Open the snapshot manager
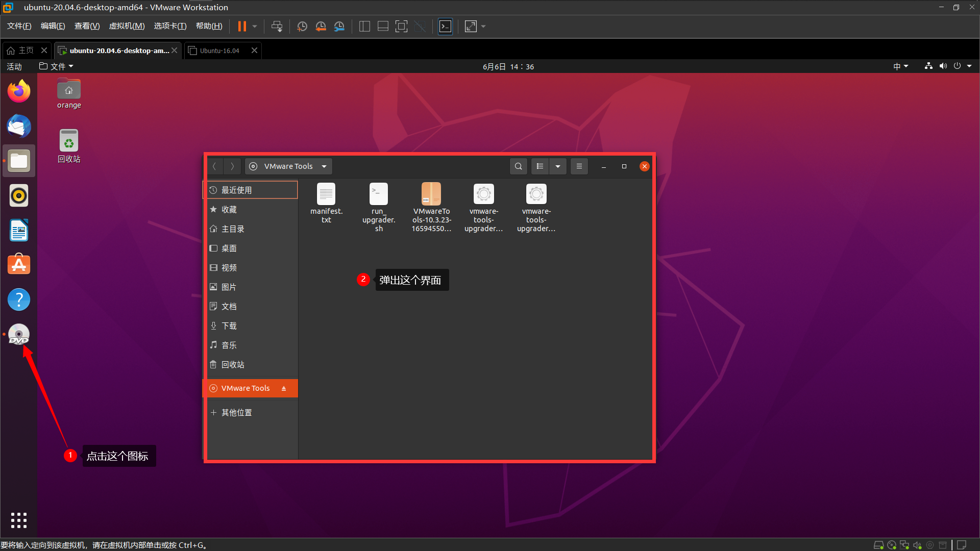980x551 pixels. point(339,26)
